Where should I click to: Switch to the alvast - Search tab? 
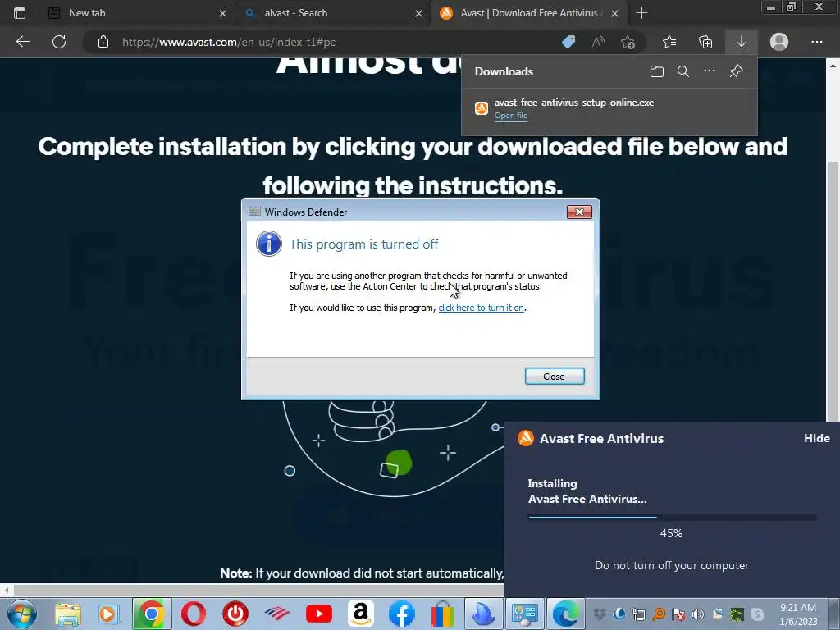pyautogui.click(x=332, y=13)
